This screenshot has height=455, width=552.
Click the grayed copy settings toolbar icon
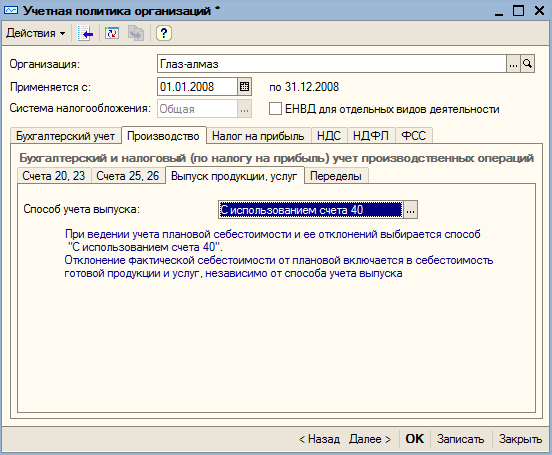pos(136,34)
